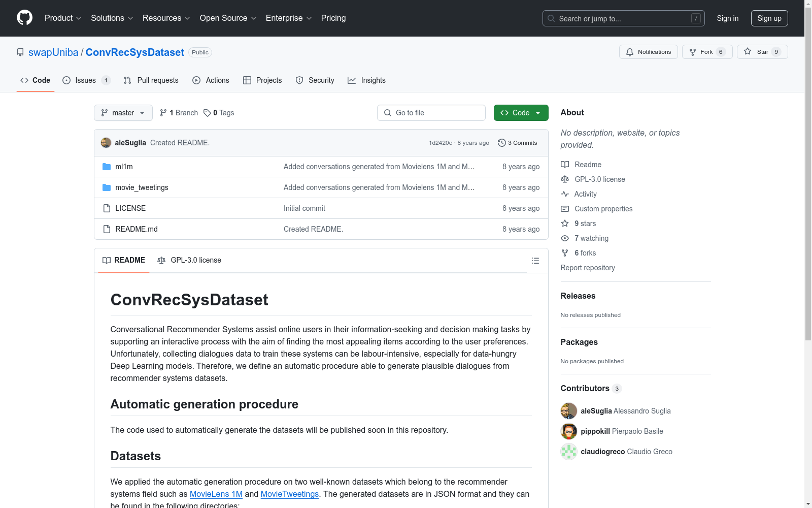The width and height of the screenshot is (812, 508).
Task: Open the Contributors heading link
Action: 591,388
